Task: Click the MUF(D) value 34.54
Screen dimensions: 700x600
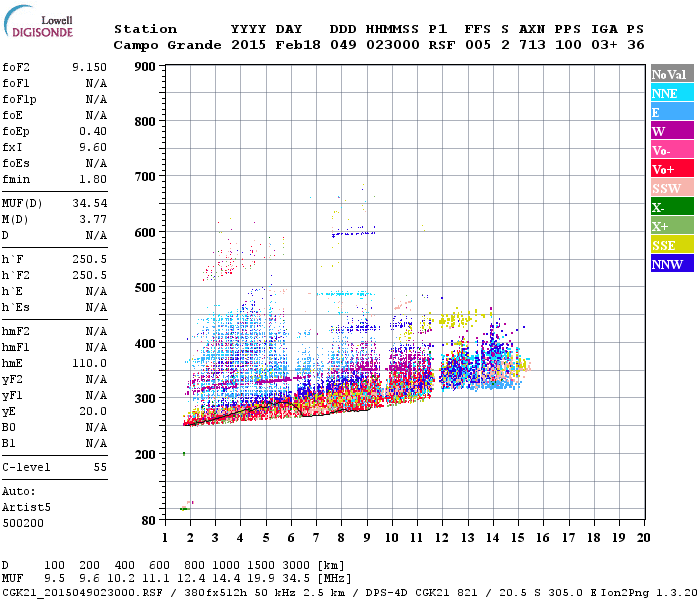Action: coord(90,203)
